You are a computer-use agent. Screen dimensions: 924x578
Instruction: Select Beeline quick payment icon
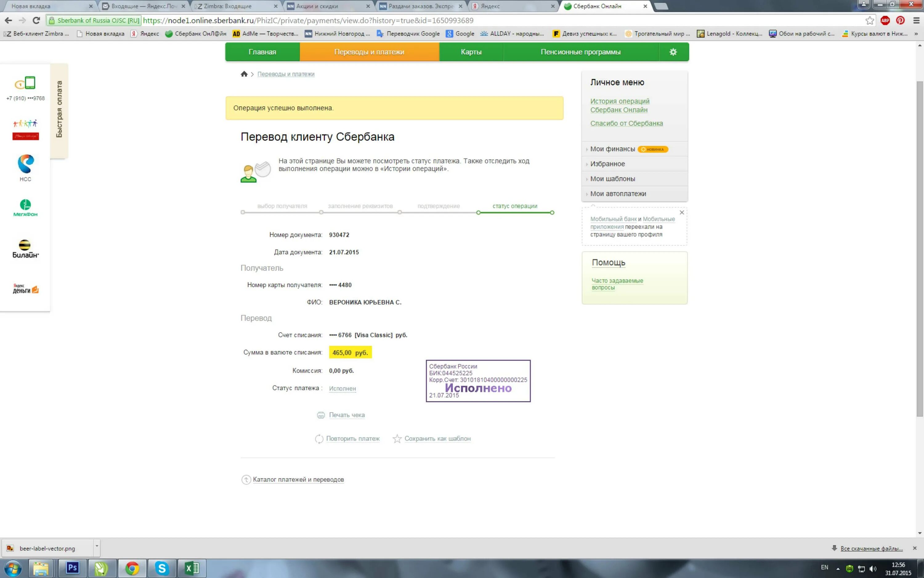[26, 249]
